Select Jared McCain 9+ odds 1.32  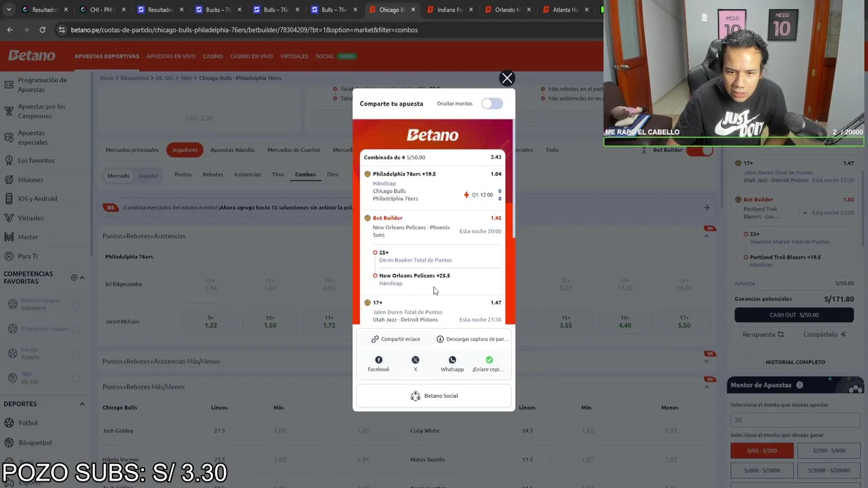click(211, 322)
